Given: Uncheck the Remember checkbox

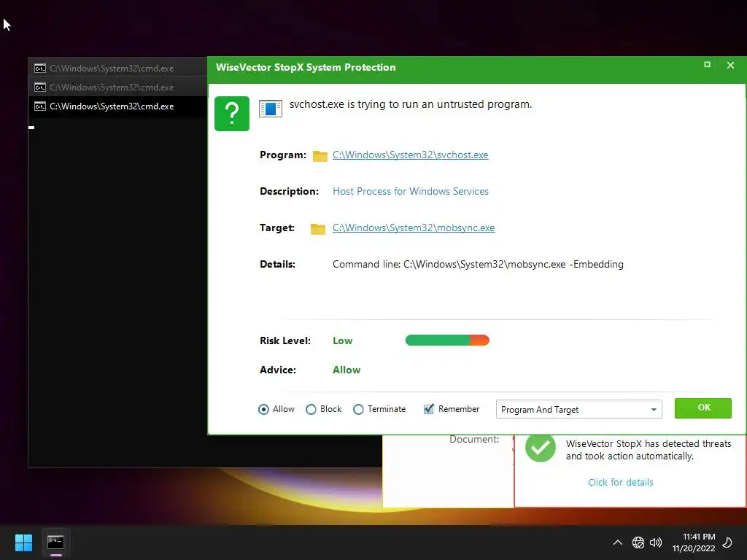Looking at the screenshot, I should point(429,409).
